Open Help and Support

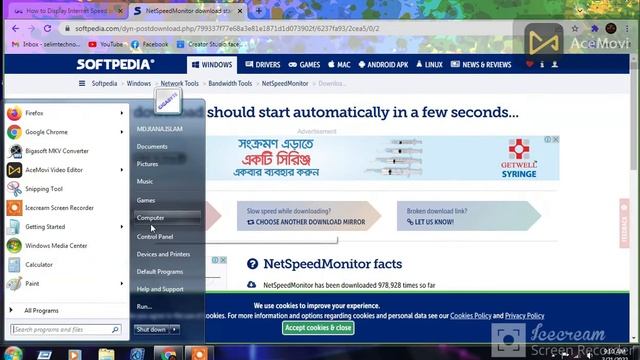coord(160,289)
